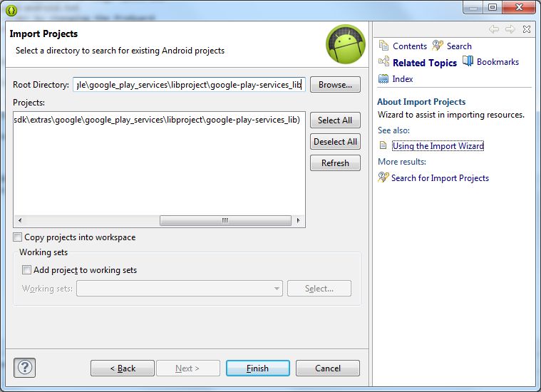Open Bookmarks in help pane

498,62
